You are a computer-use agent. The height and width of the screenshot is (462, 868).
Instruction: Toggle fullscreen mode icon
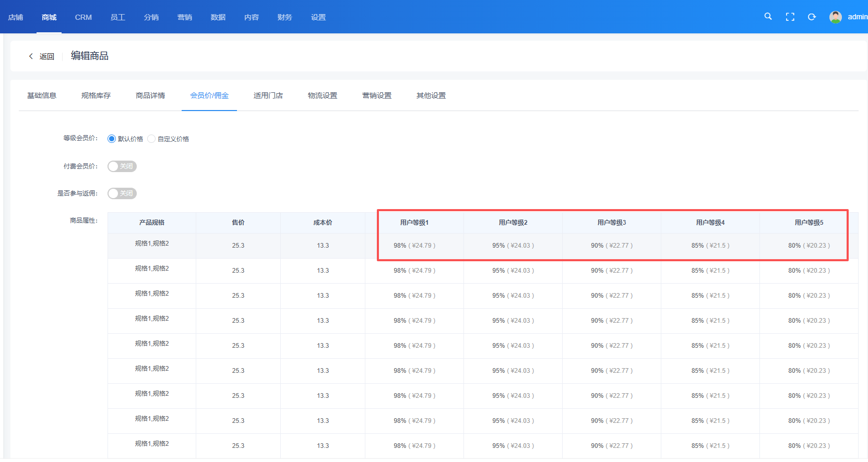pyautogui.click(x=790, y=17)
